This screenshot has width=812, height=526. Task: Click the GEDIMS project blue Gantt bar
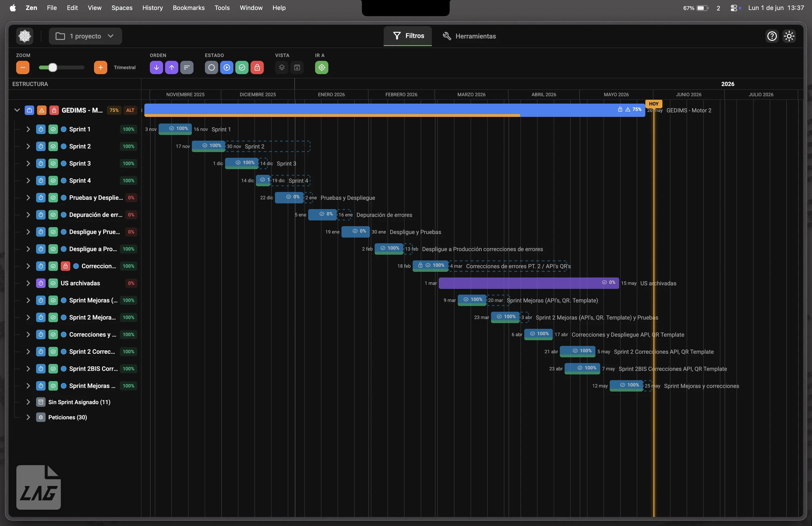click(394, 110)
